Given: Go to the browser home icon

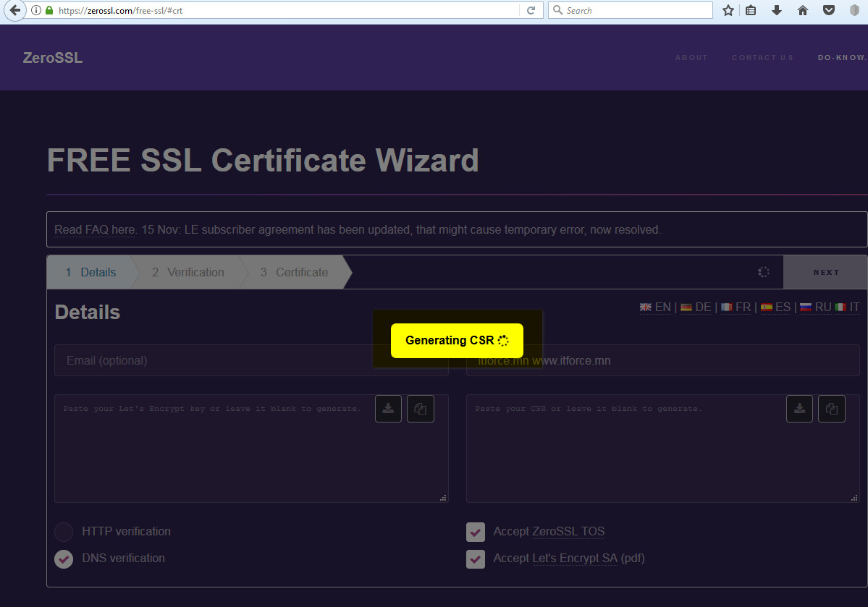Looking at the screenshot, I should [x=803, y=11].
